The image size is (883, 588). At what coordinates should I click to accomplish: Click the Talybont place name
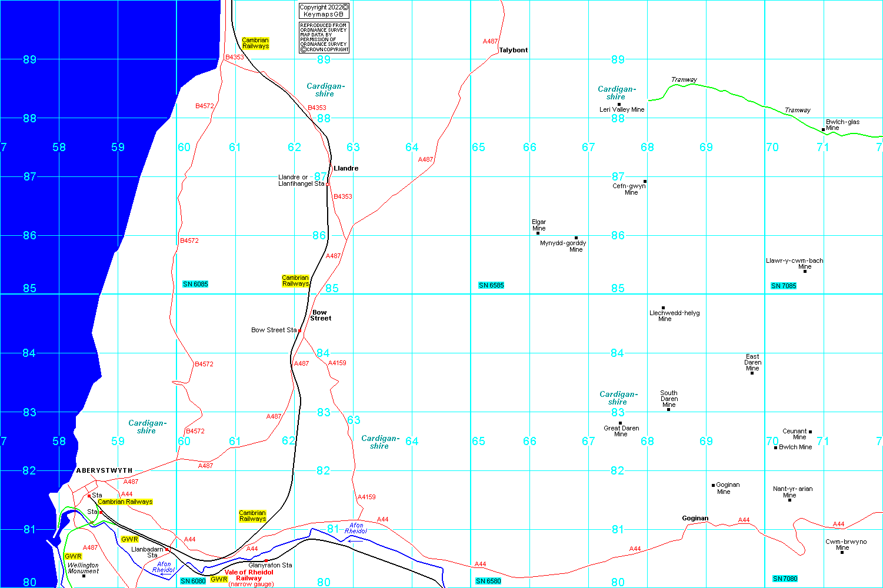pos(513,50)
